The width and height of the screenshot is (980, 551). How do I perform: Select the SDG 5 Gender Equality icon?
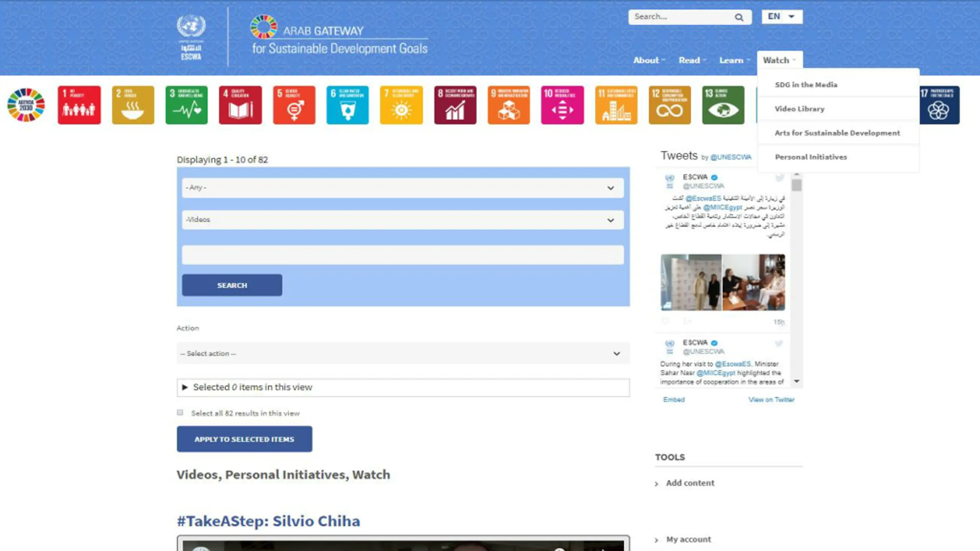pyautogui.click(x=294, y=105)
